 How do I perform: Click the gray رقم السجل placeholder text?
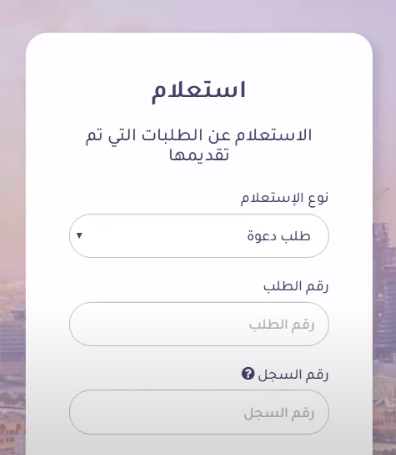[x=279, y=413]
